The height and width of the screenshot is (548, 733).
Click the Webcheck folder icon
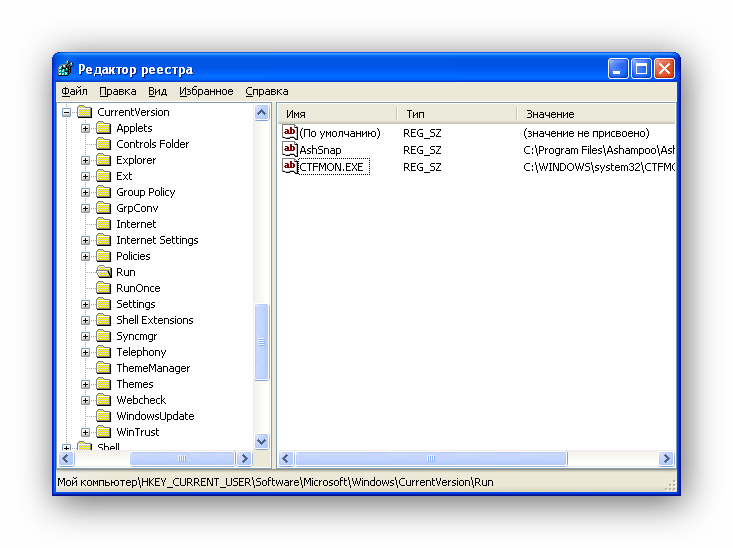[103, 400]
